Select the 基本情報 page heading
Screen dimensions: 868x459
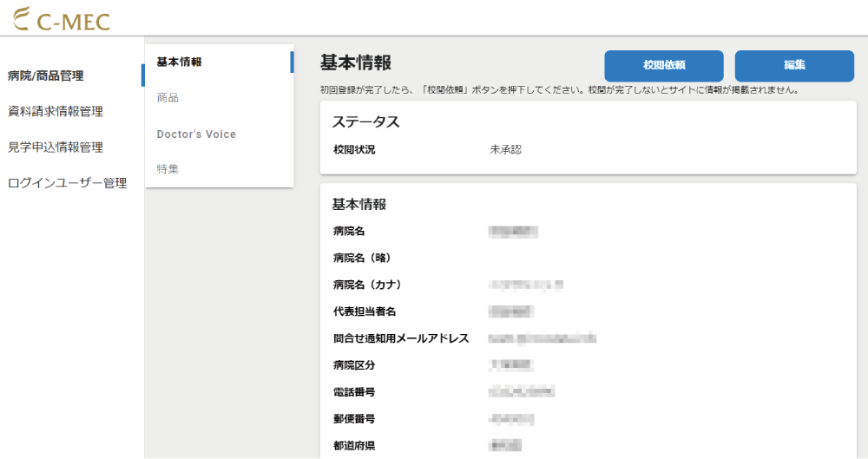(x=356, y=62)
